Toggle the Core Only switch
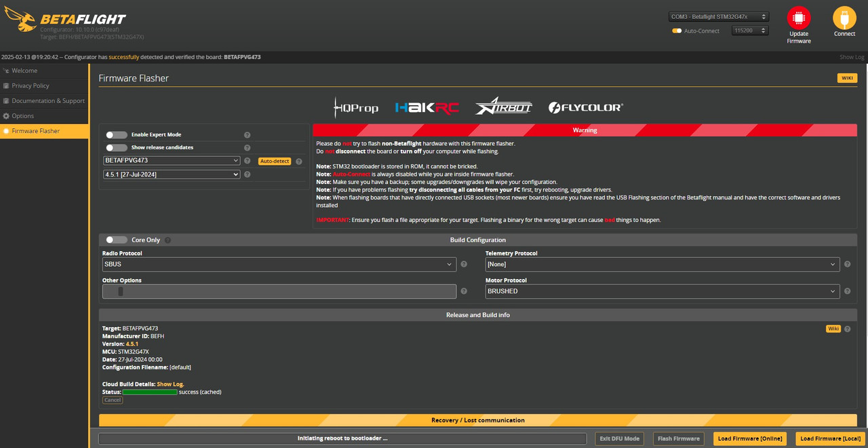This screenshot has width=868, height=448. click(x=117, y=240)
